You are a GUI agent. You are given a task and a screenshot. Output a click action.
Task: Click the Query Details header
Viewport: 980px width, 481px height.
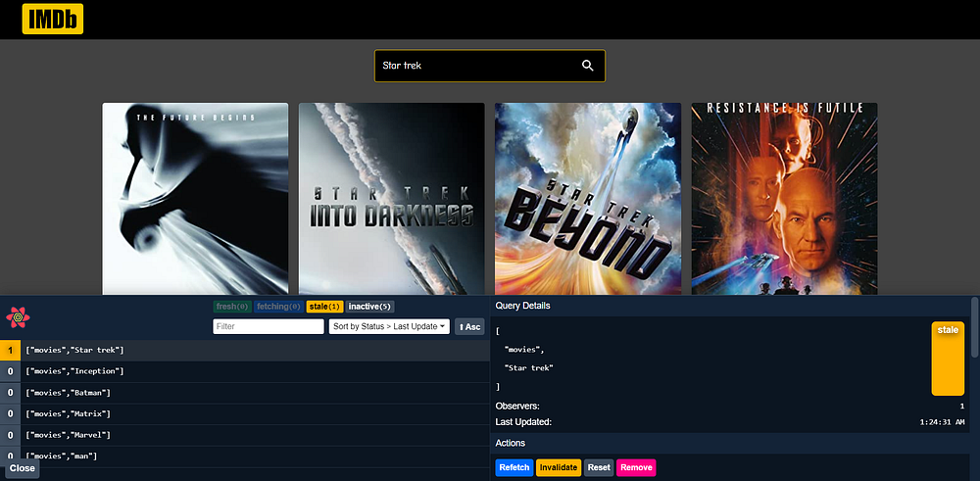click(730, 306)
